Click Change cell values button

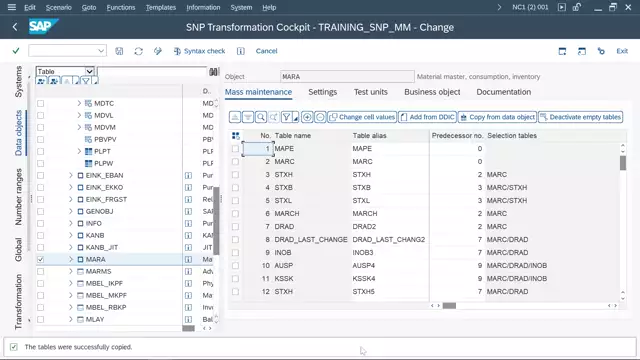point(362,117)
